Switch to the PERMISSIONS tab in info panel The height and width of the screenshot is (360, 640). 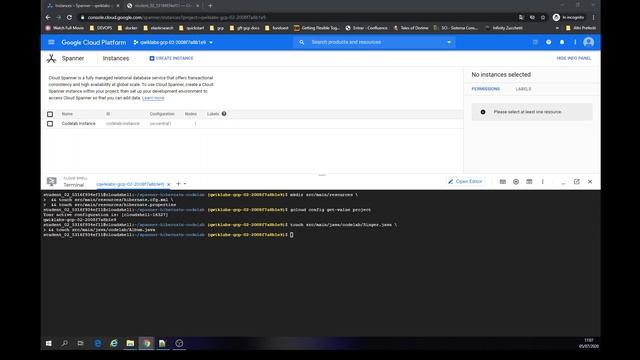point(486,89)
